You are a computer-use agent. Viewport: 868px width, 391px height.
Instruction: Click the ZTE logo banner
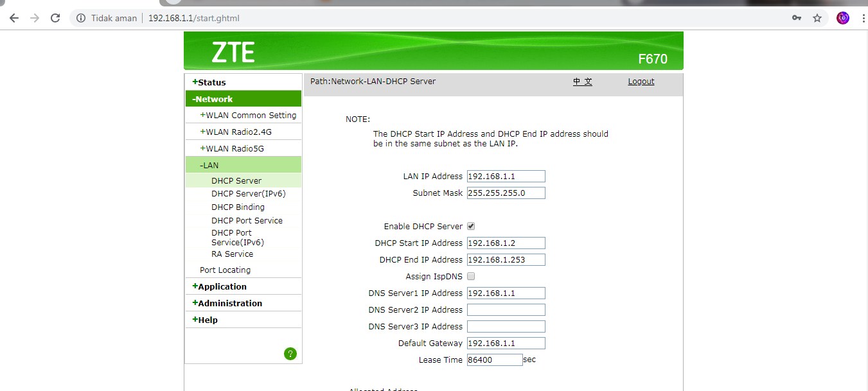click(235, 51)
